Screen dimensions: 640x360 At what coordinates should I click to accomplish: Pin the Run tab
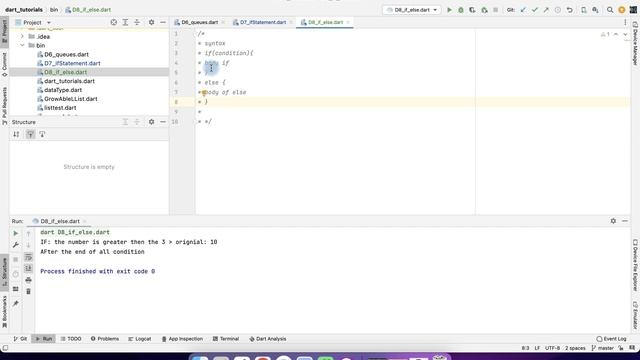click(16, 303)
